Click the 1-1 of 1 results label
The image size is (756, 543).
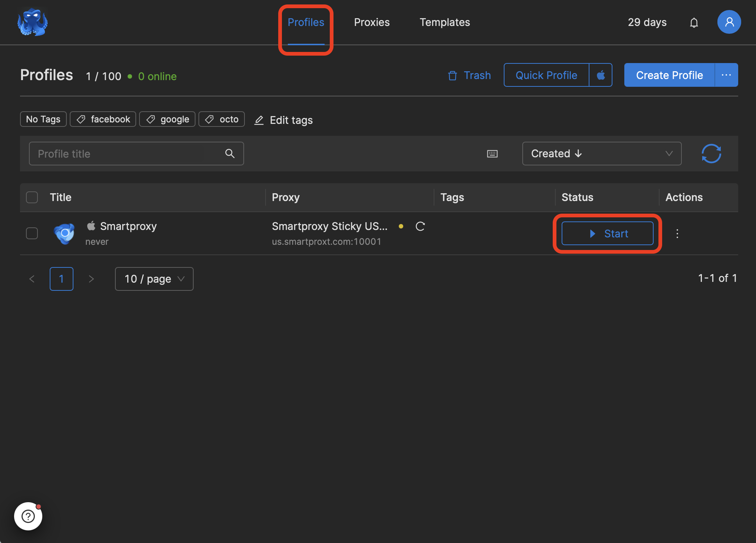(717, 278)
